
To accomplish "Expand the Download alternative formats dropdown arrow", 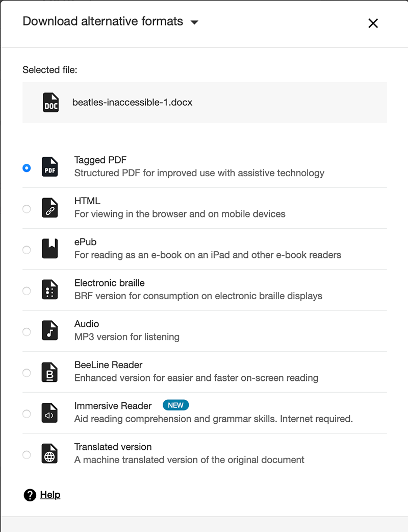I will [x=194, y=22].
